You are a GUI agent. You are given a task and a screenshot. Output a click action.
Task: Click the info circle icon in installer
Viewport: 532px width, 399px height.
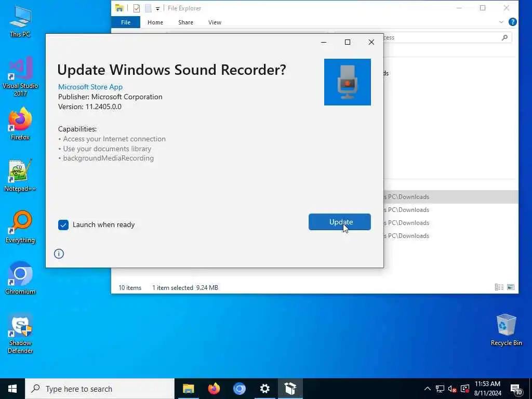[x=59, y=254]
